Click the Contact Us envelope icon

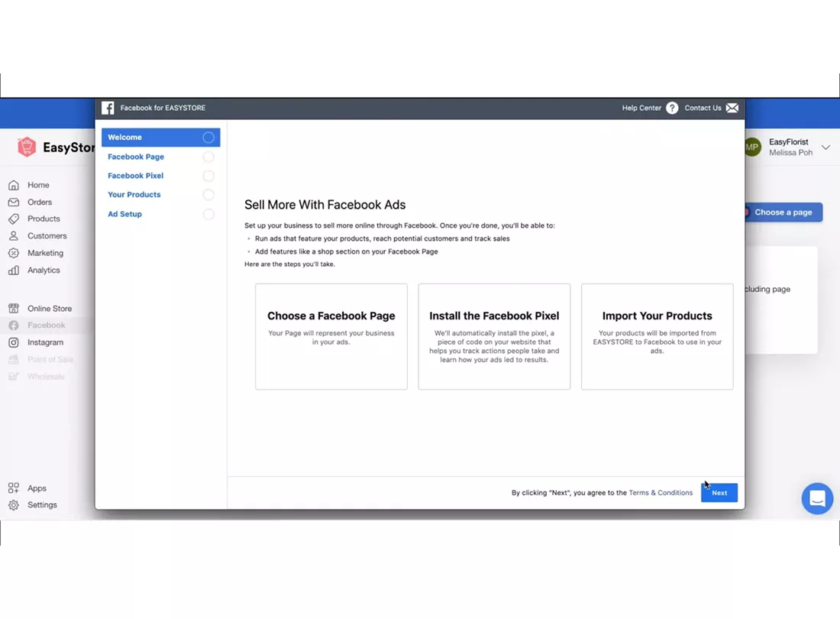click(732, 108)
